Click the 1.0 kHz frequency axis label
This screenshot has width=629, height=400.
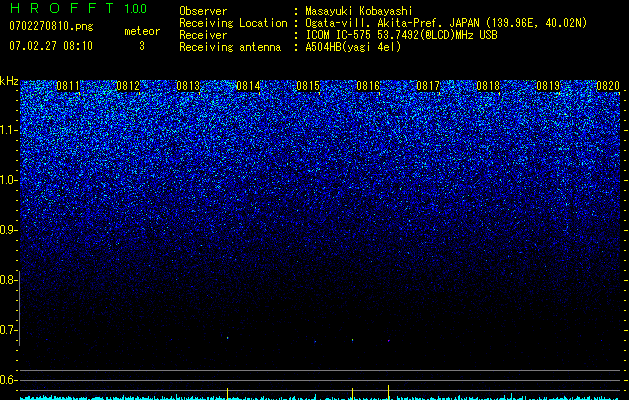(8, 180)
